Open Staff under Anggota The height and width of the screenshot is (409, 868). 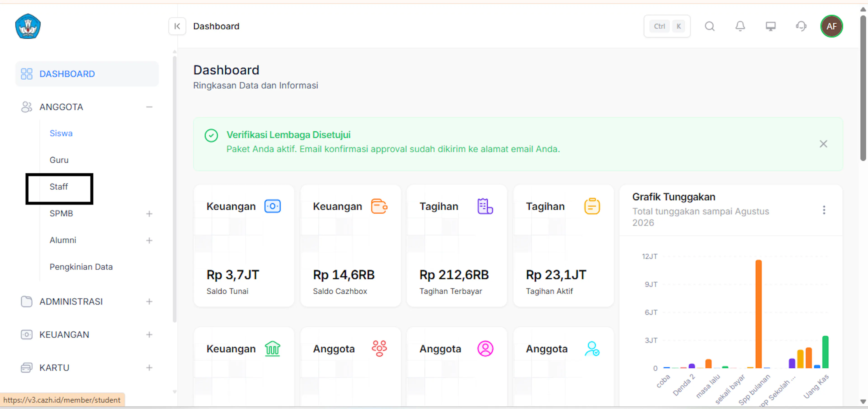click(59, 186)
